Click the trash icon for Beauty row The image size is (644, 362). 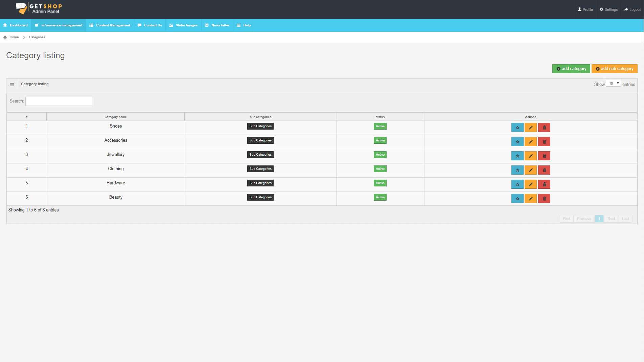pos(544,199)
